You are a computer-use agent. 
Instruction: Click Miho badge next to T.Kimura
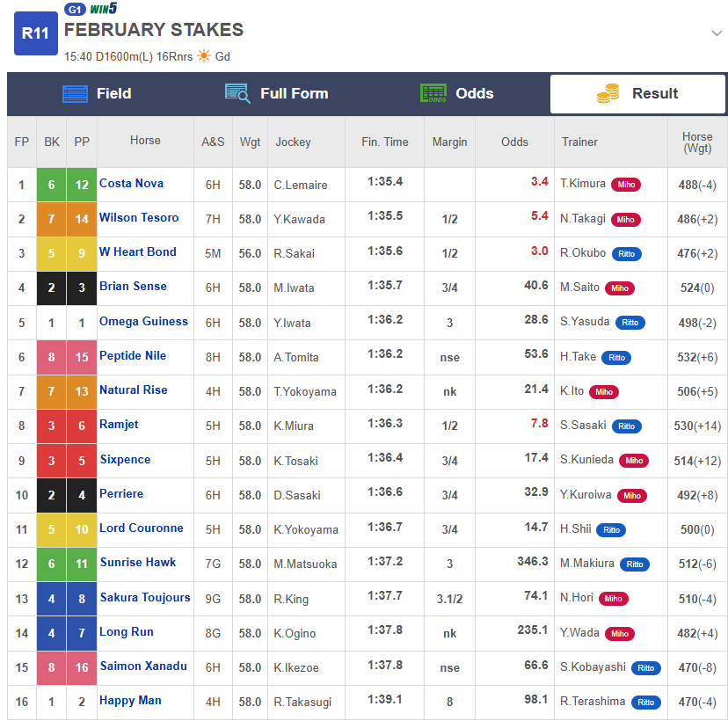click(626, 185)
